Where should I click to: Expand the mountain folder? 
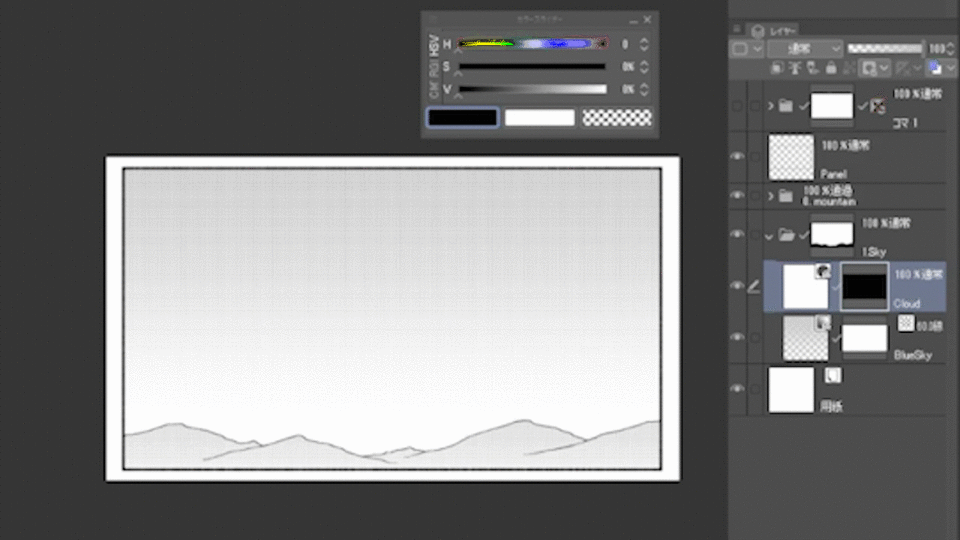(x=771, y=196)
